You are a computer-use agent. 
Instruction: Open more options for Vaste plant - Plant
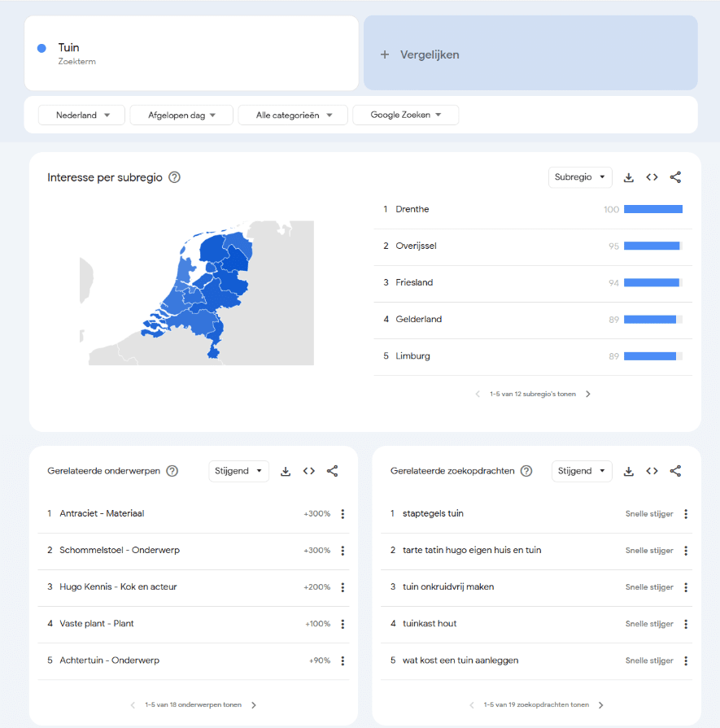pos(343,624)
